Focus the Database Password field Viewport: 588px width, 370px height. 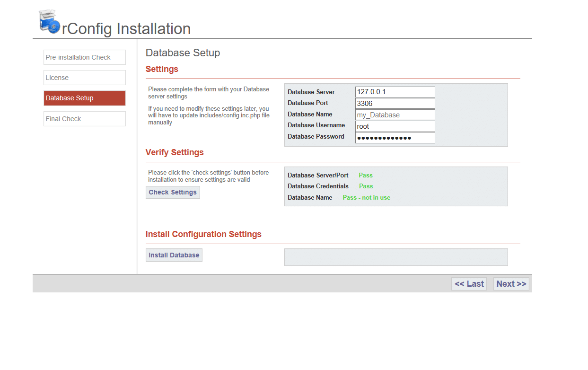coord(395,137)
